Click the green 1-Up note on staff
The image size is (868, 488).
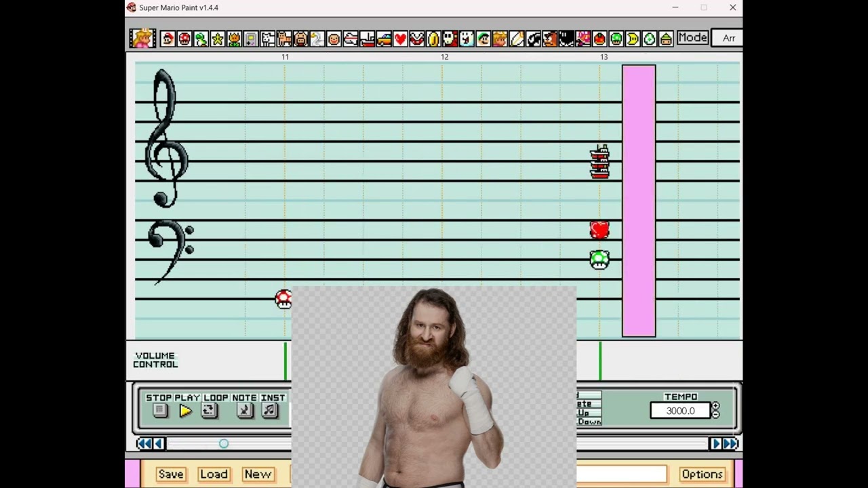pos(599,260)
